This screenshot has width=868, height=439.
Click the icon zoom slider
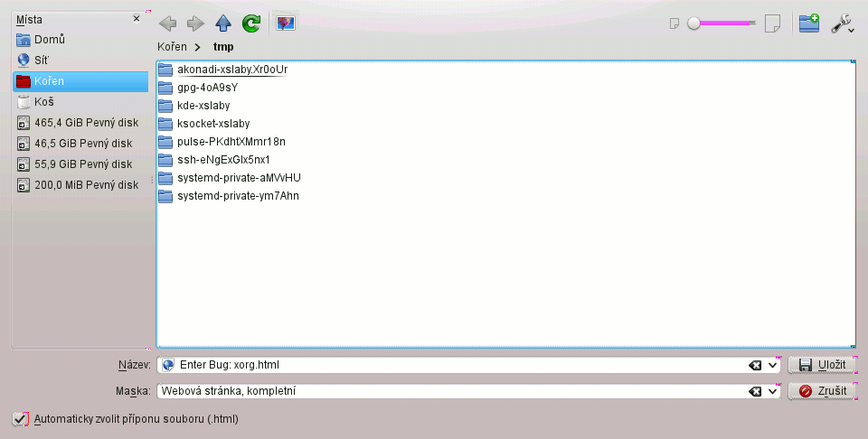click(722, 23)
